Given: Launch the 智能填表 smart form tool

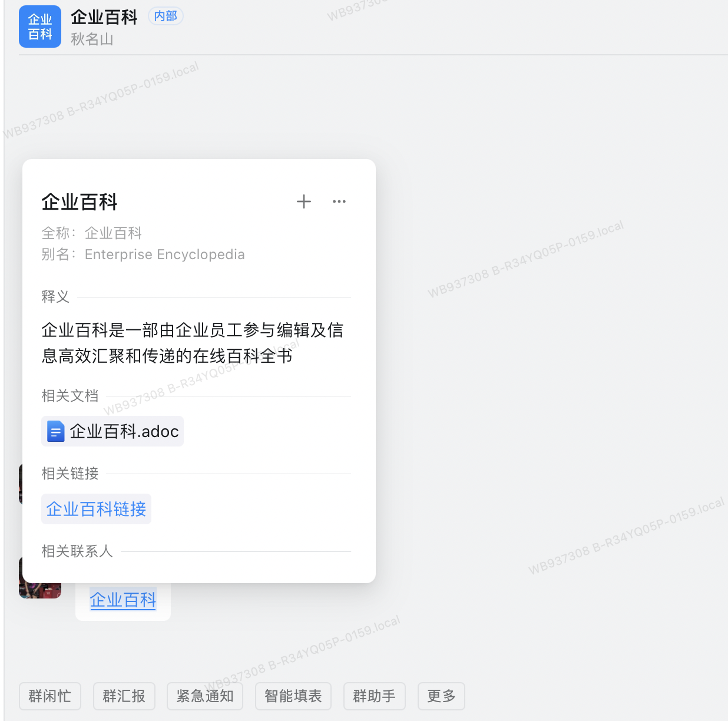Looking at the screenshot, I should pyautogui.click(x=293, y=696).
